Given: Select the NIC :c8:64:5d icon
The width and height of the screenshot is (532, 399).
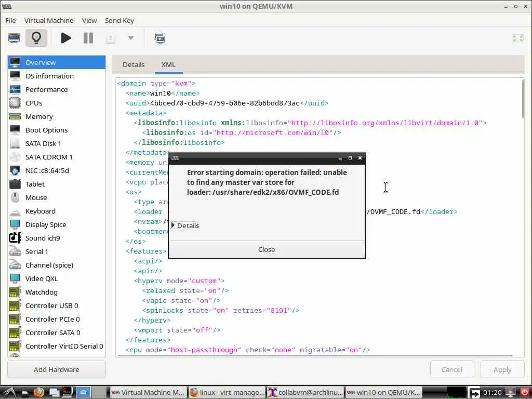Looking at the screenshot, I should tap(15, 170).
